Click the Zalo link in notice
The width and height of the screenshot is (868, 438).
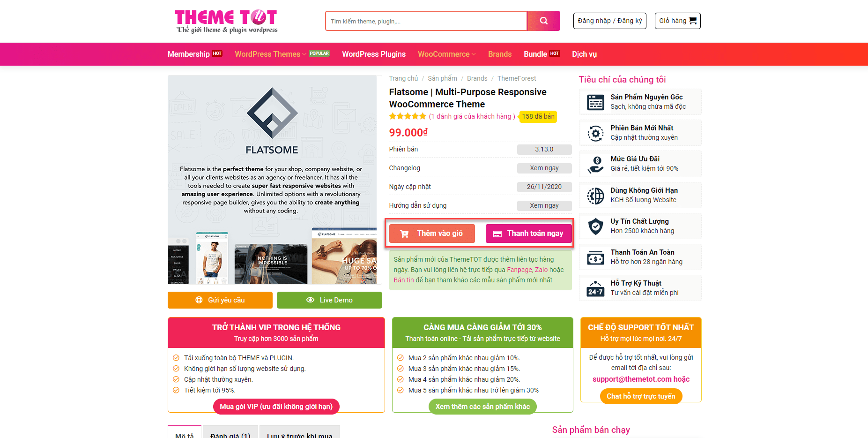click(x=541, y=270)
